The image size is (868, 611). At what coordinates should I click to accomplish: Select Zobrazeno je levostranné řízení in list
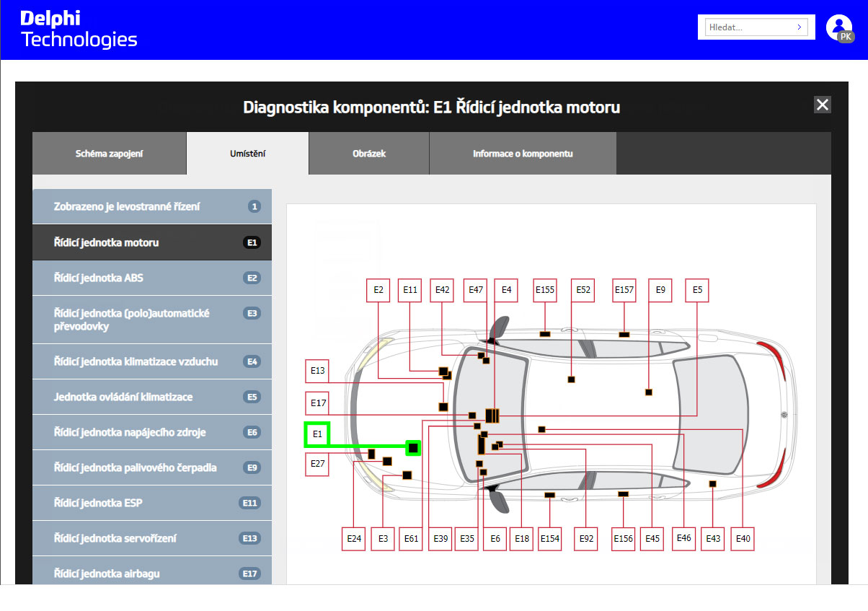pos(152,206)
